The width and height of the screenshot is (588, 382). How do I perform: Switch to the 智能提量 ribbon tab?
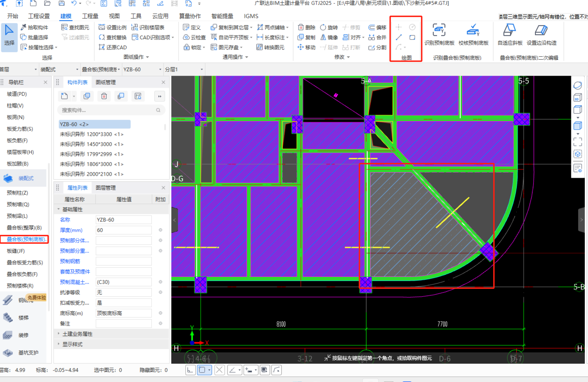pos(222,16)
